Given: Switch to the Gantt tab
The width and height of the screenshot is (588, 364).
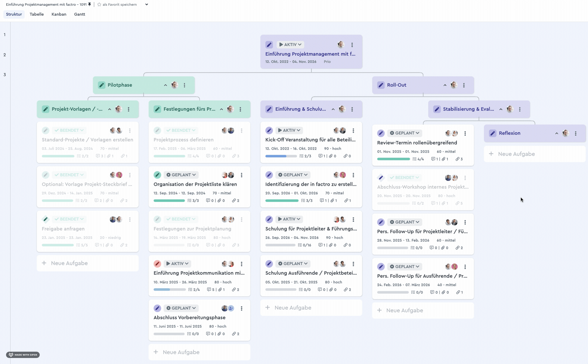Looking at the screenshot, I should click(x=79, y=14).
